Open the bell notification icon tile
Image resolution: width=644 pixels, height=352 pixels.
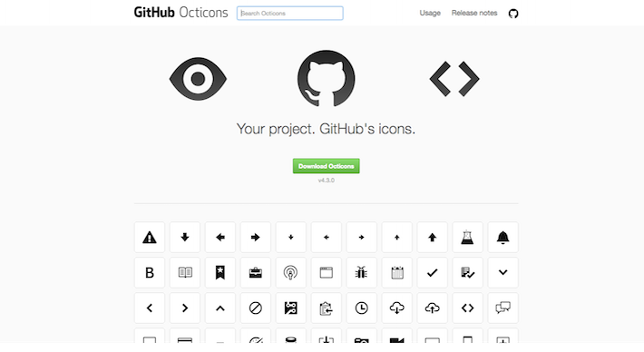[x=503, y=238]
